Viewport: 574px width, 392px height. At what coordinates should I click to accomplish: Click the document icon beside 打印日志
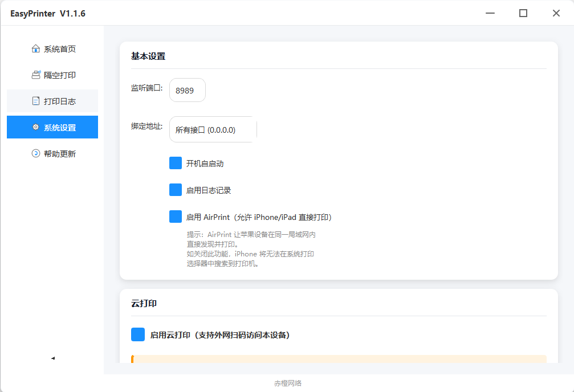(35, 101)
